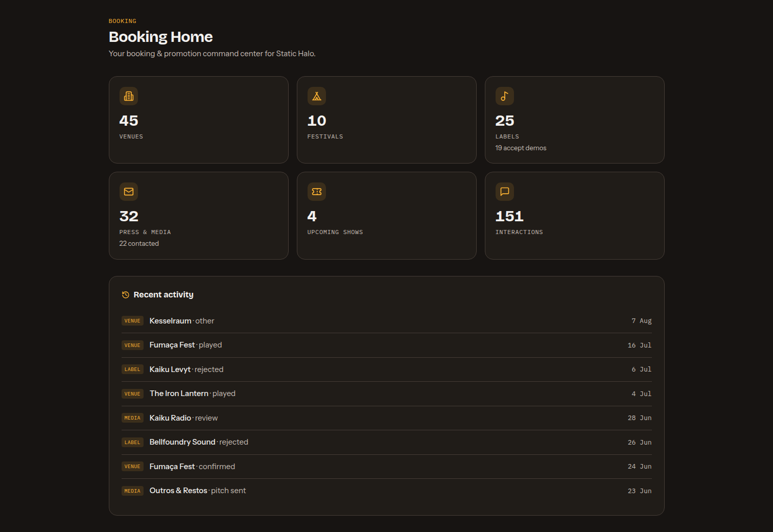Open the 25 Labels card
The width and height of the screenshot is (773, 532).
click(575, 120)
